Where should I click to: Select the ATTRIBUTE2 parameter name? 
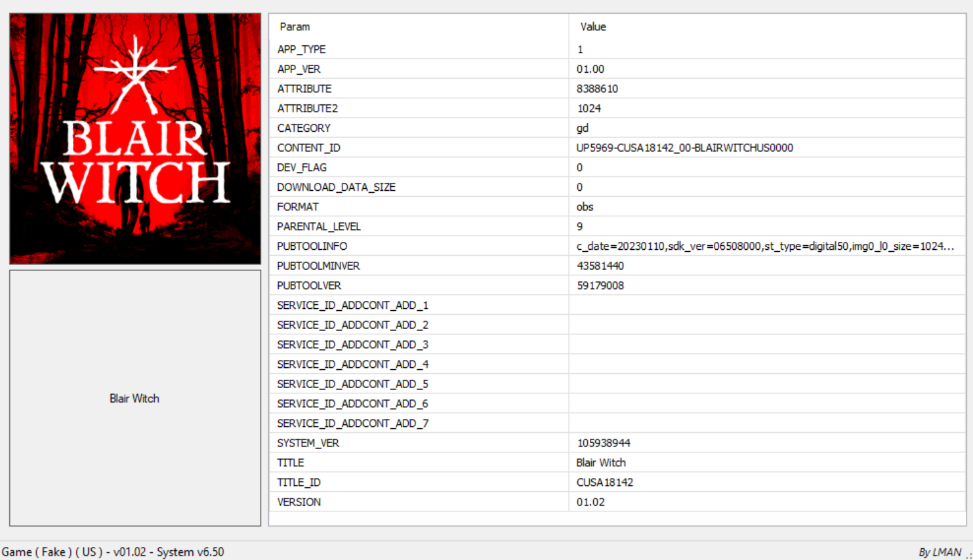pyautogui.click(x=307, y=108)
